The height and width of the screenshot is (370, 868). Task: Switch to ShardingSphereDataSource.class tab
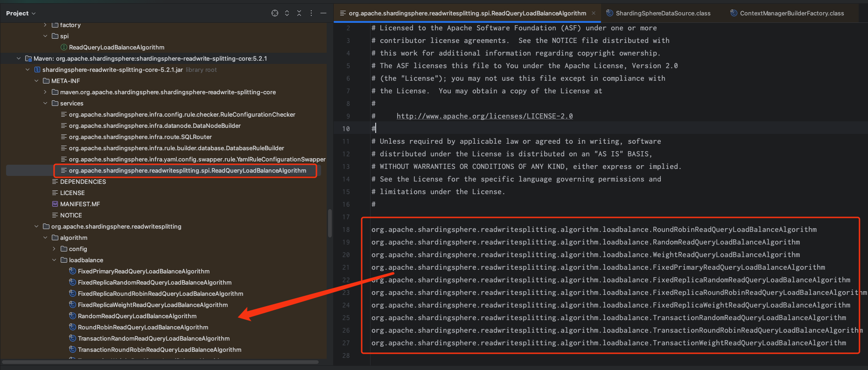pos(658,13)
